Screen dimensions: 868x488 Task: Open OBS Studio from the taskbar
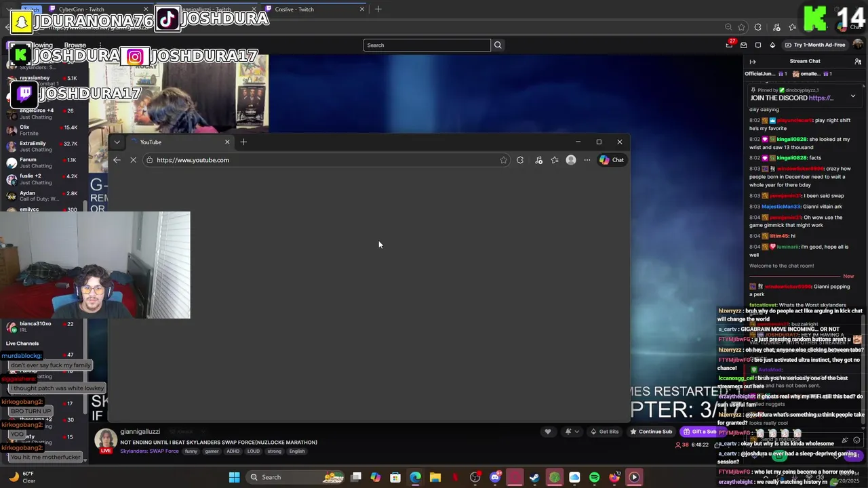(x=475, y=477)
